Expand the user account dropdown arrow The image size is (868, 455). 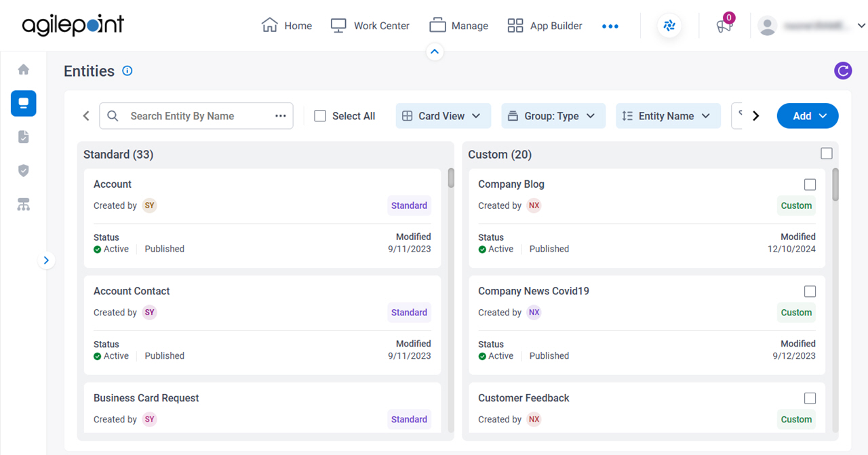click(x=861, y=26)
